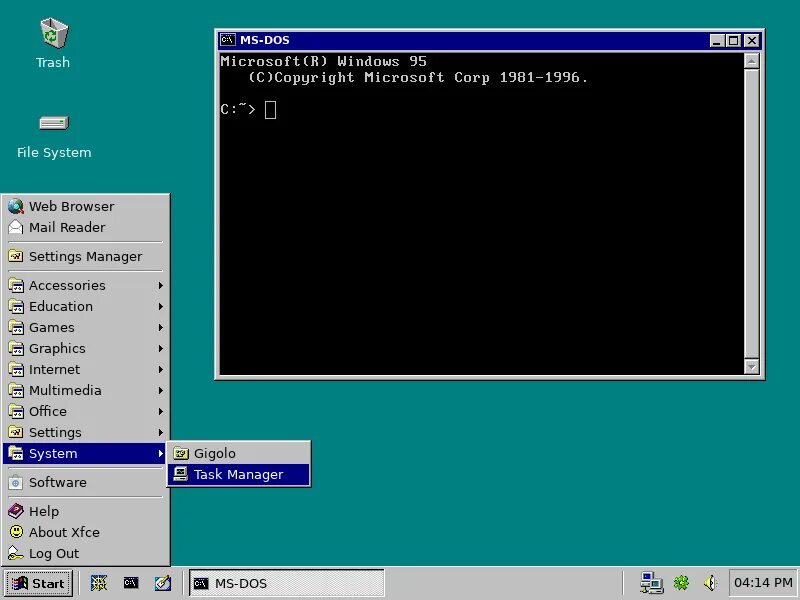Expand the Office submenu arrow
800x600 pixels.
click(x=160, y=411)
